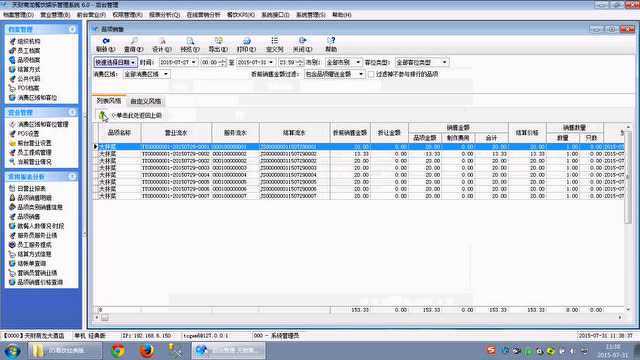The height and width of the screenshot is (360, 640).
Task: Expand the 客位类型 seat type dropdown
Action: pyautogui.click(x=422, y=62)
